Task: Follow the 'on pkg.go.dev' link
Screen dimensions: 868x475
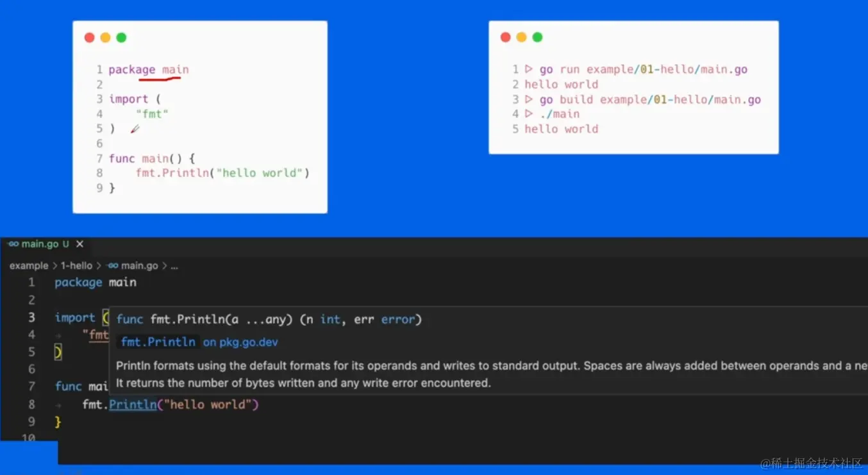Action: click(x=240, y=342)
